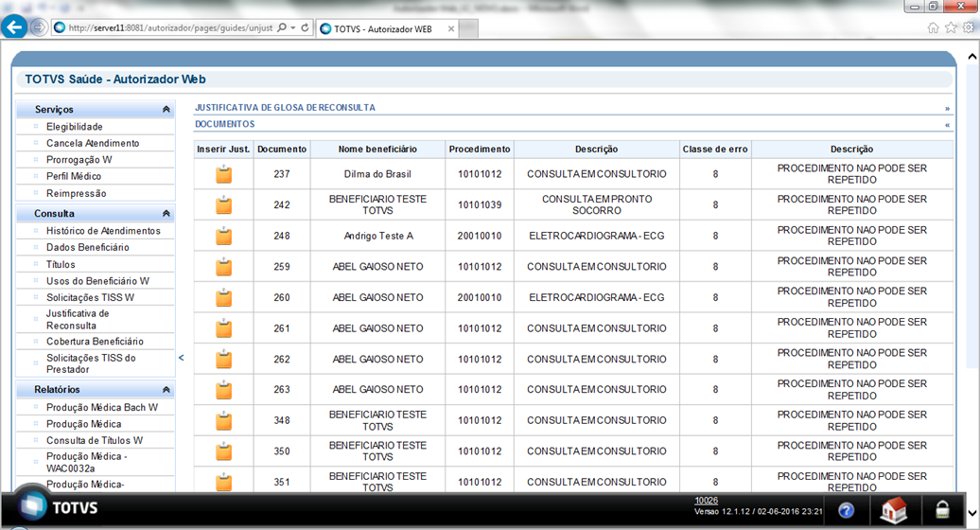Click the page scrollbar up arrow
980x530 pixels.
click(971, 56)
